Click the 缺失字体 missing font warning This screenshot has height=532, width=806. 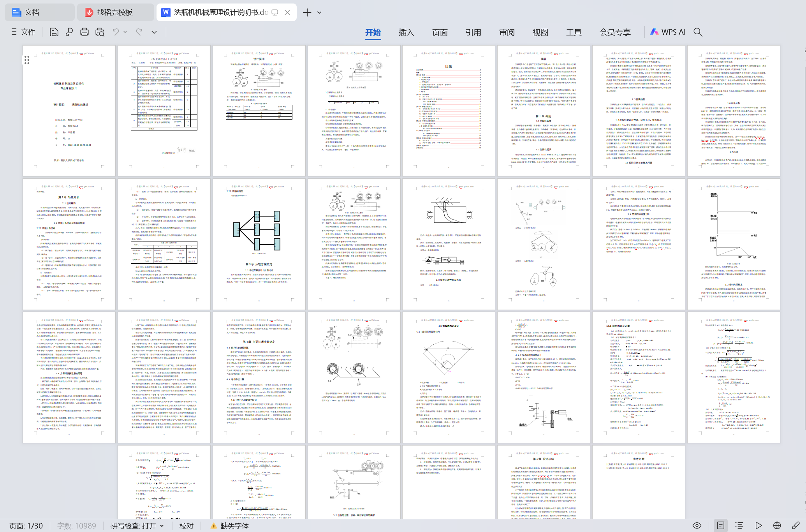pyautogui.click(x=230, y=526)
